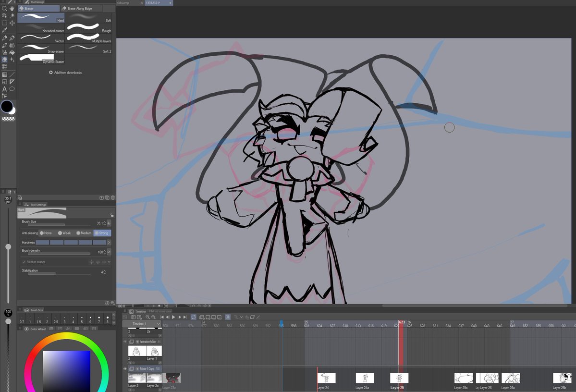
Task: Zoom out the timeline
Action: [147, 317]
